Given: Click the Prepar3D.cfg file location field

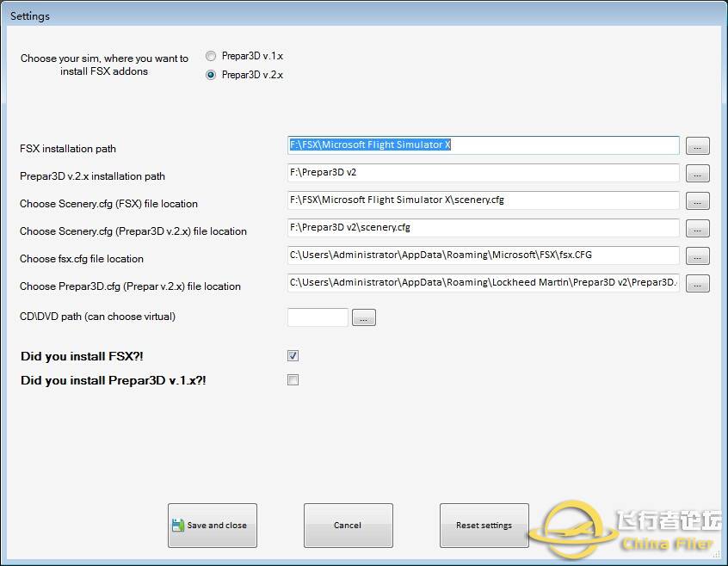Looking at the screenshot, I should pyautogui.click(x=484, y=282).
